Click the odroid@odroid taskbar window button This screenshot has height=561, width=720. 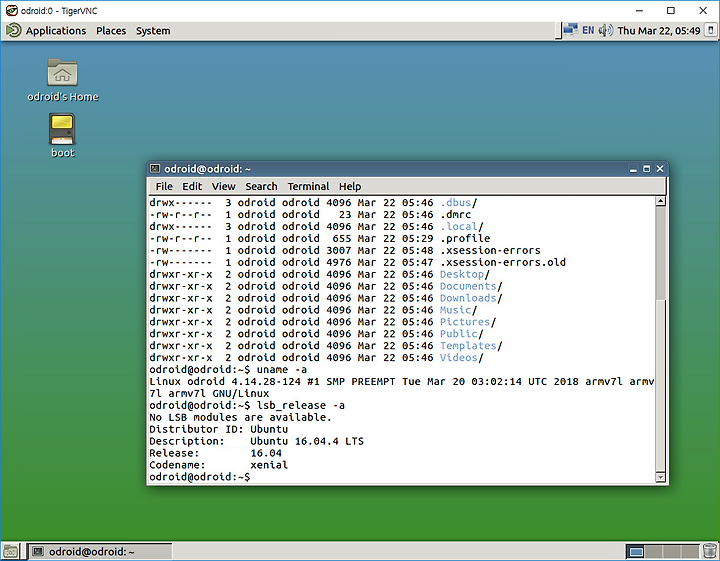pos(99,551)
